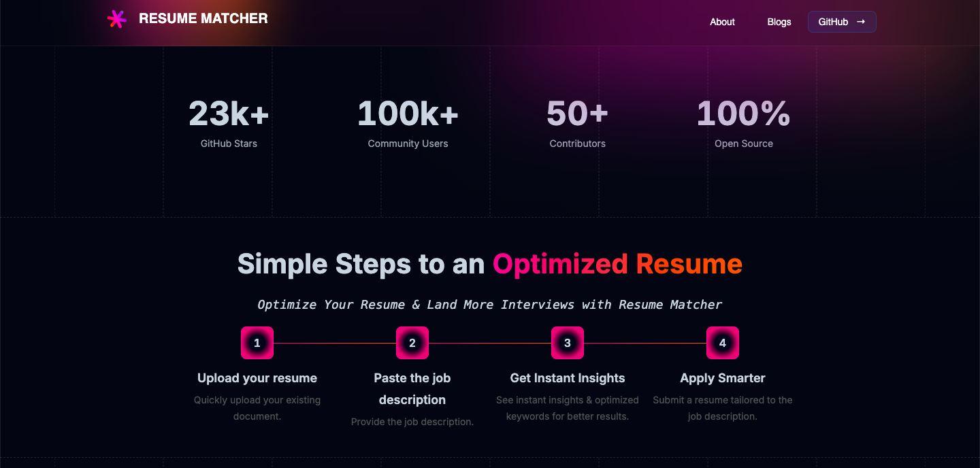
Task: Click the 100% stat number
Action: pos(743,113)
